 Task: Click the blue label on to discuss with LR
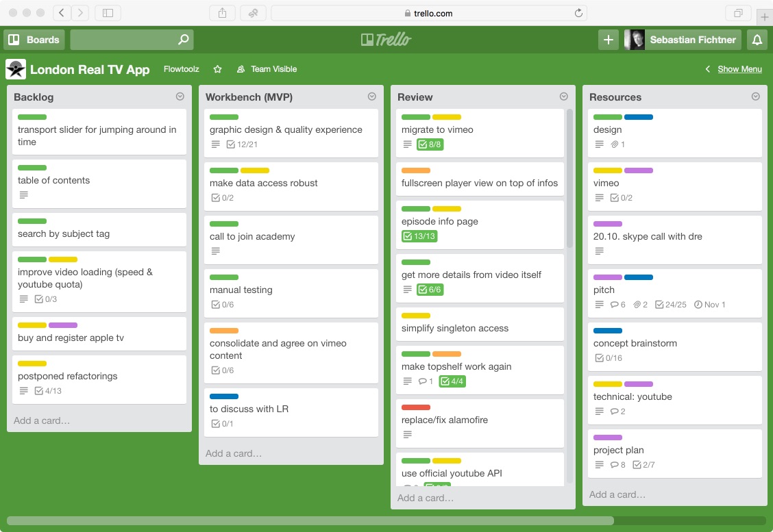[224, 396]
